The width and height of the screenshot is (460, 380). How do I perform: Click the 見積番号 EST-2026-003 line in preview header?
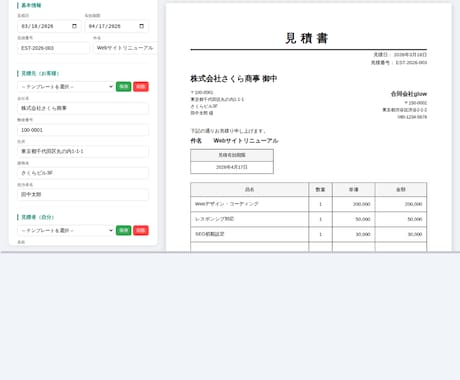[x=399, y=63]
